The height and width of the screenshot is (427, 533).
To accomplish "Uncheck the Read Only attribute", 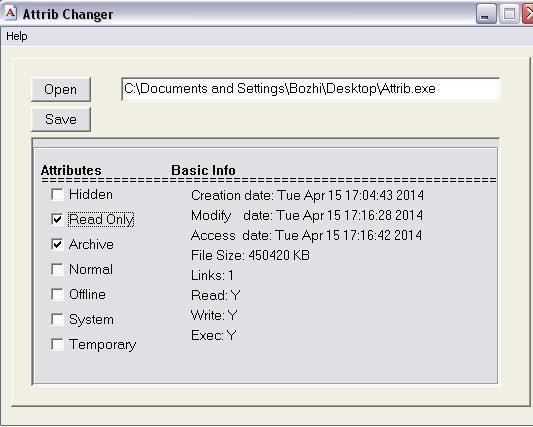I will pos(57,219).
